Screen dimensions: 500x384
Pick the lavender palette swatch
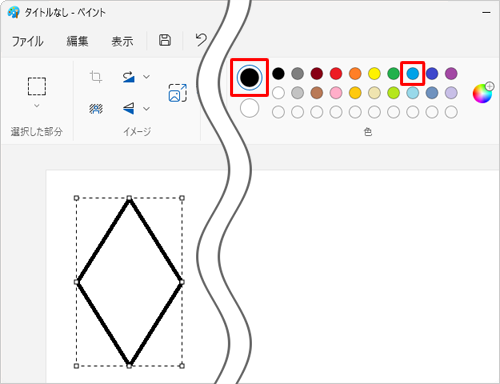tap(451, 93)
